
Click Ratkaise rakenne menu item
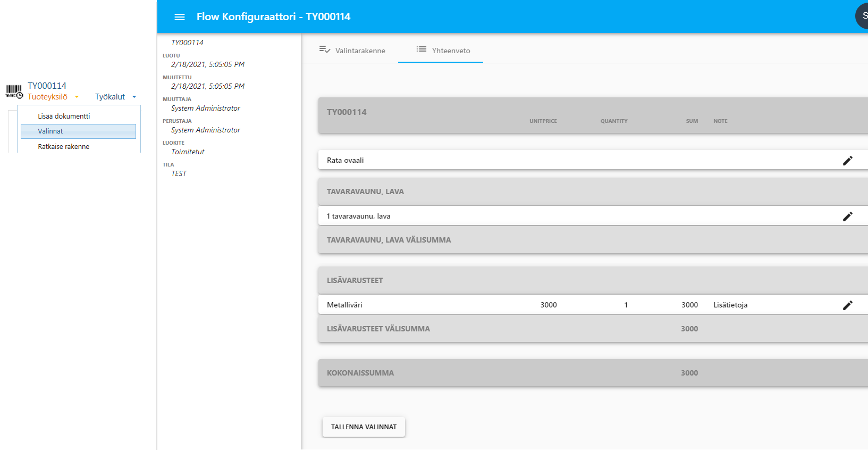pos(64,147)
